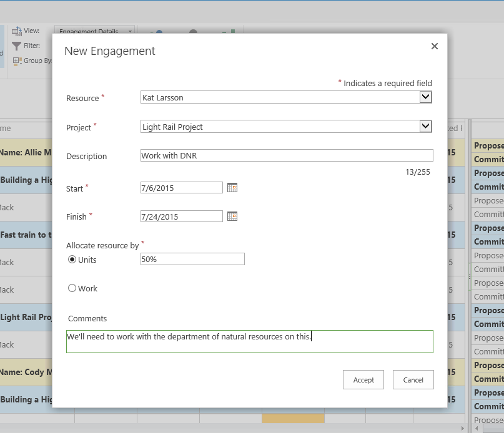Select the Units radio button
This screenshot has height=433, width=504.
point(72,260)
